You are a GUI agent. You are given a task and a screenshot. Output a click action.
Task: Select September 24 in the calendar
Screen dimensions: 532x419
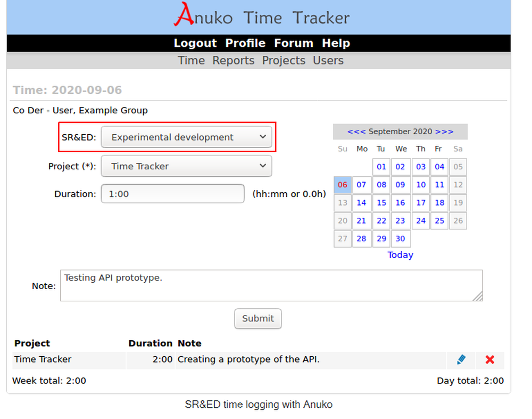tap(421, 221)
